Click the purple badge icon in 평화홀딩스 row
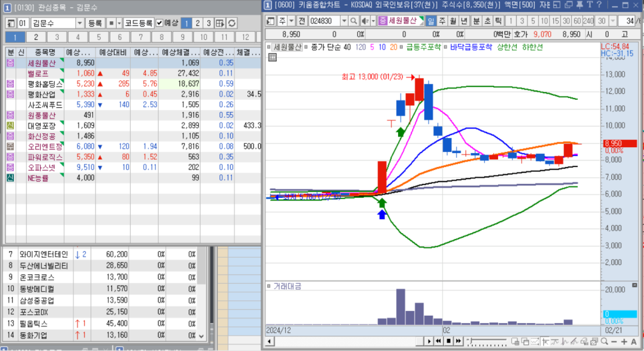Image resolution: width=644 pixels, height=351 pixels. (x=10, y=84)
